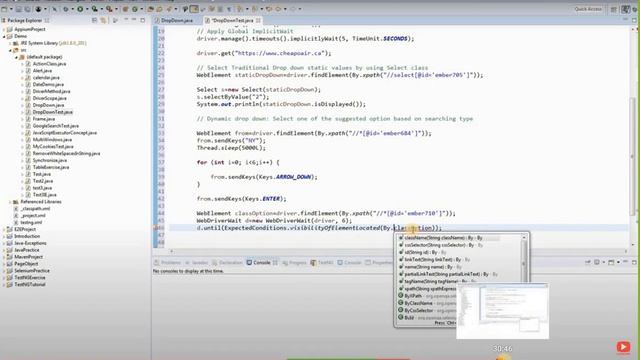Click the New file toolbar icon
Screen dimensions: 640x360
pos(4,9)
